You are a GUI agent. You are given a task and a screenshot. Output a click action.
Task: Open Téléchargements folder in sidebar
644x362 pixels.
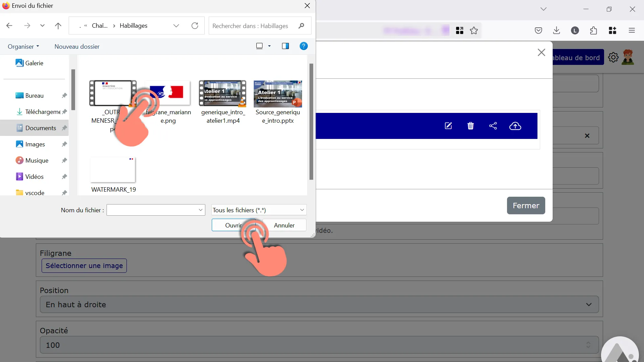pos(38,112)
